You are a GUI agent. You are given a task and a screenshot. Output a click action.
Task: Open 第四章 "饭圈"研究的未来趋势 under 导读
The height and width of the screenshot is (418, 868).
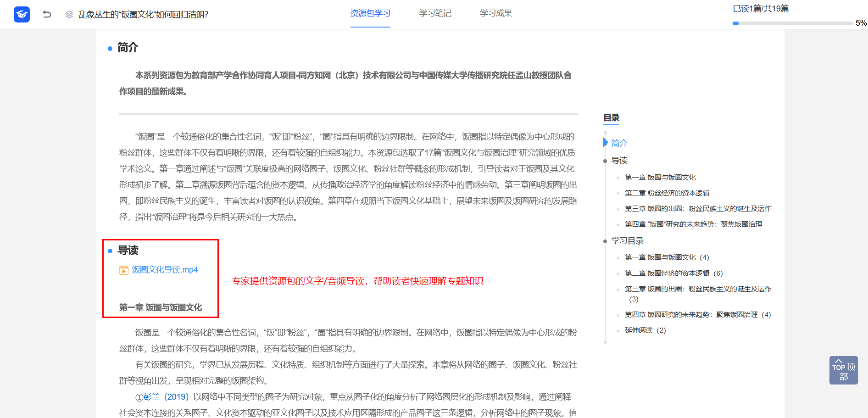point(693,224)
